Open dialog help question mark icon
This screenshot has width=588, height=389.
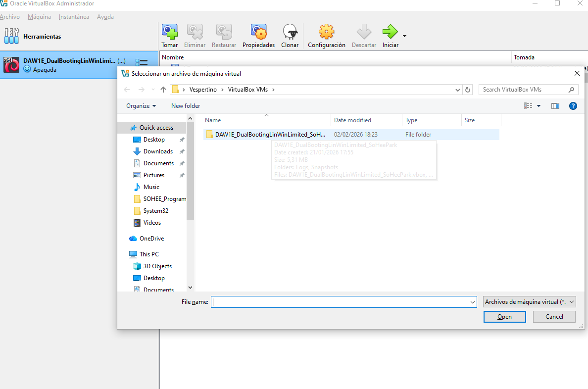[x=573, y=106]
